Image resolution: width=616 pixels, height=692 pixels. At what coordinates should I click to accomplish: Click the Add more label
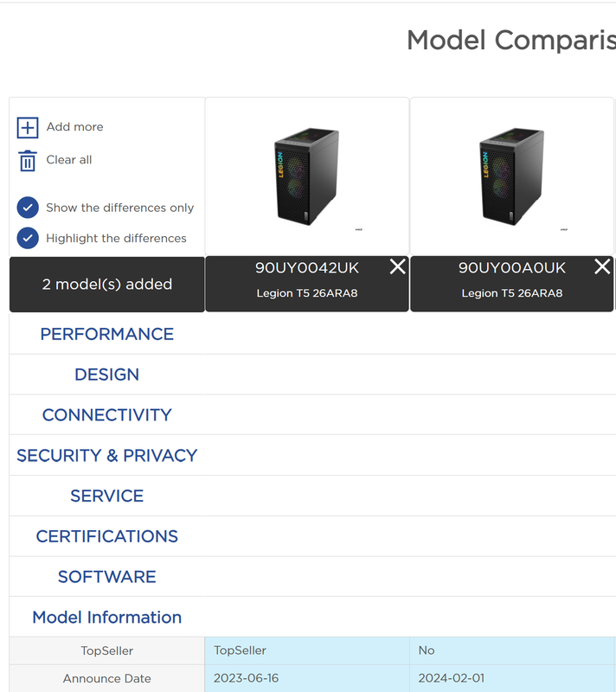pos(75,126)
